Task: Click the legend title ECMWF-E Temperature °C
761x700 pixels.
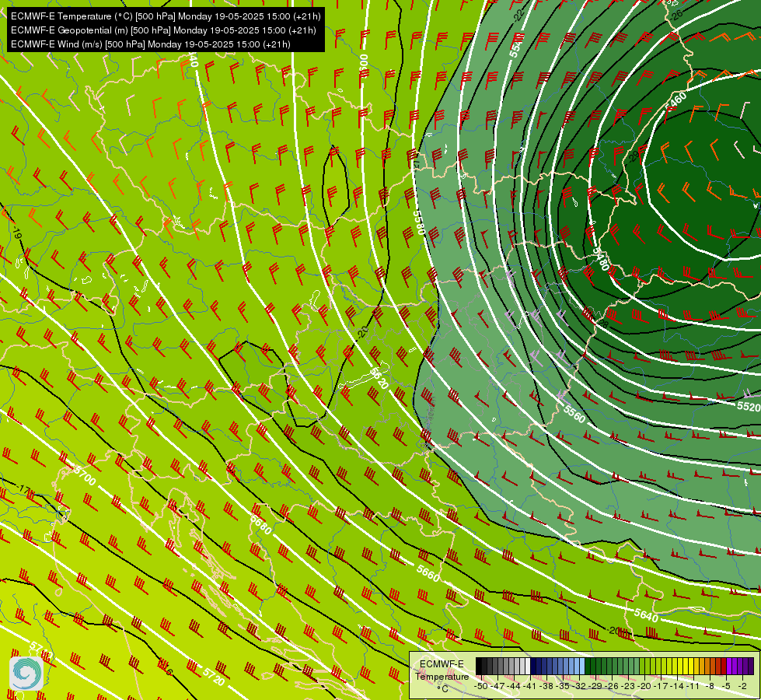Action: point(442,676)
